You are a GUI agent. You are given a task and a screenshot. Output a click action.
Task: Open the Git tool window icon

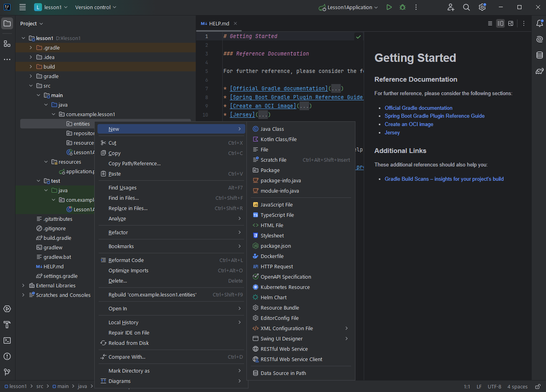point(7,372)
